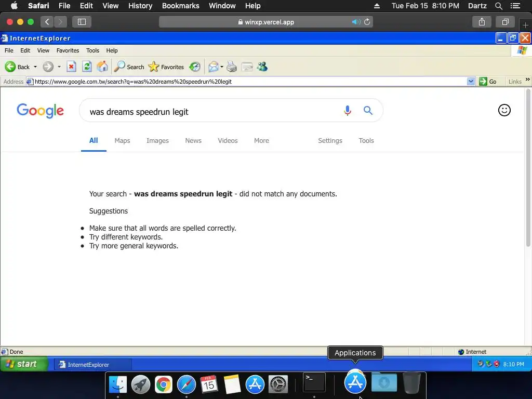Viewport: 532px width, 399px height.
Task: Click Google search magnifier icon
Action: coord(368,111)
